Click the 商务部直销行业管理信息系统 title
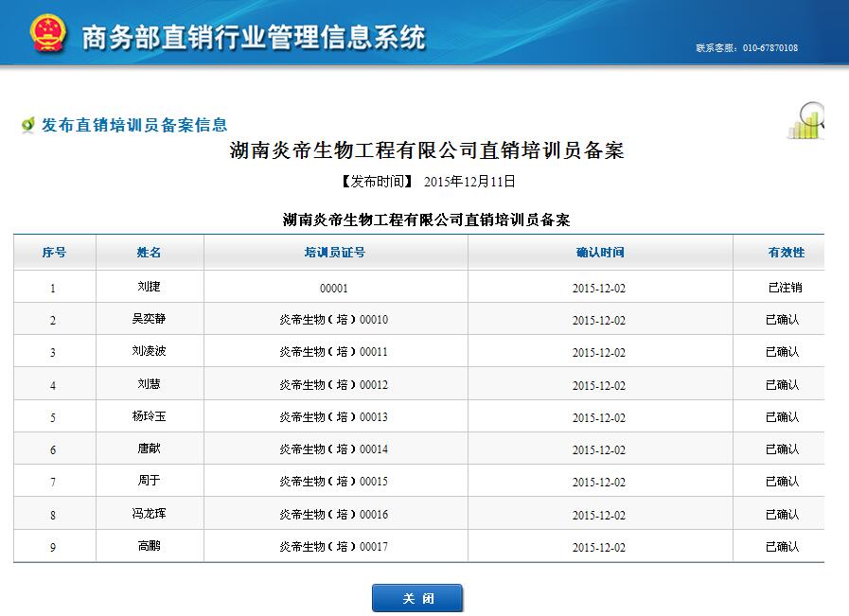Image resolution: width=849 pixels, height=616 pixels. coord(254,37)
